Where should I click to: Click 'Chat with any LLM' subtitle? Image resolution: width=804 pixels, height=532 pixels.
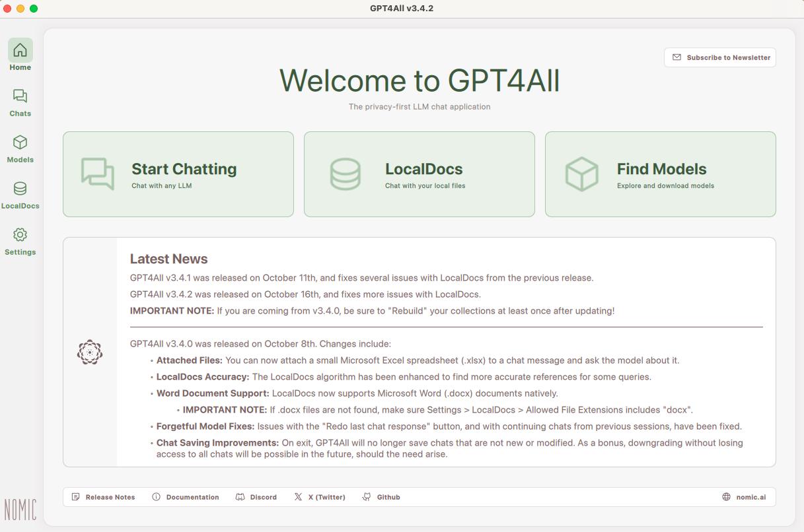coord(161,185)
